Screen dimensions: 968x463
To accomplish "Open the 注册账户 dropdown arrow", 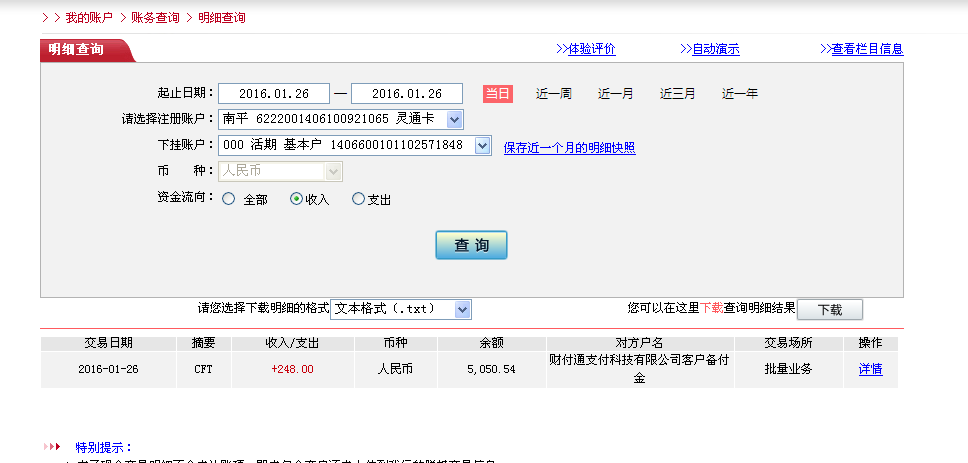I will (454, 120).
